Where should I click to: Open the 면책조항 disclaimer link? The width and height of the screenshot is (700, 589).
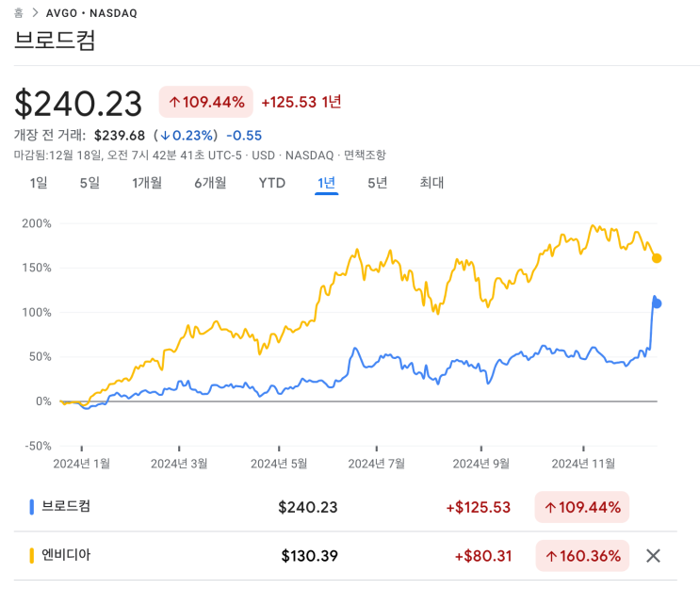(x=365, y=155)
